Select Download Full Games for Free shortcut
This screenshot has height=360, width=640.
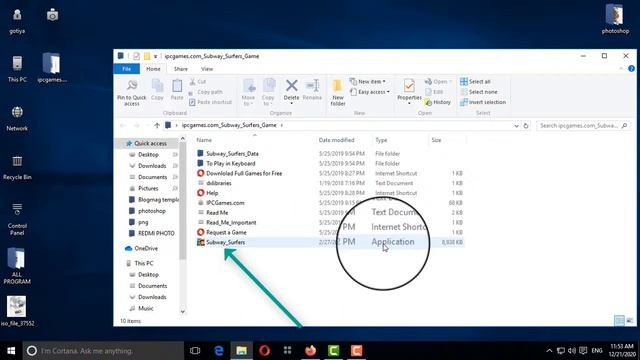click(244, 173)
